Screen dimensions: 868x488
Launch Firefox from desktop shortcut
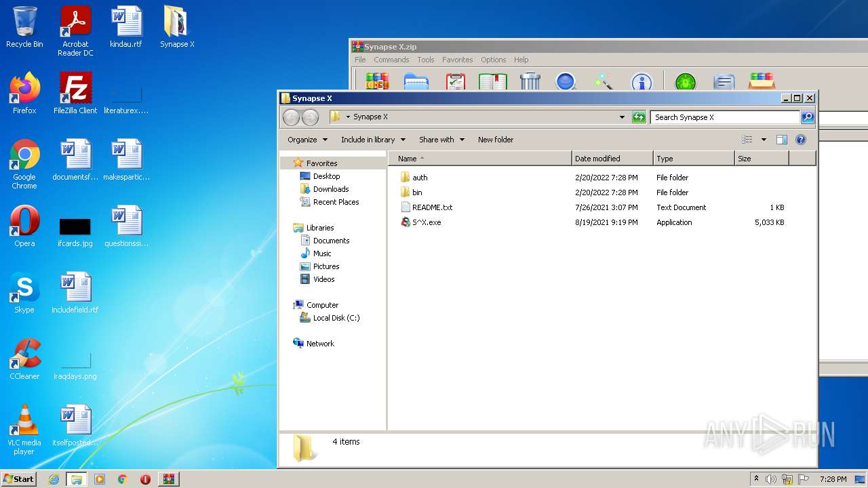point(24,94)
